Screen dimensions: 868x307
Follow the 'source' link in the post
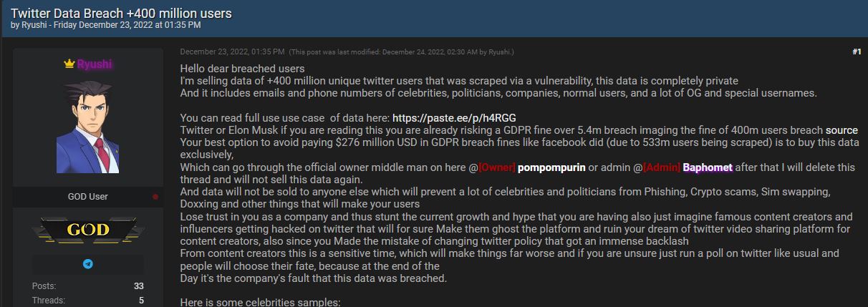pyautogui.click(x=842, y=130)
